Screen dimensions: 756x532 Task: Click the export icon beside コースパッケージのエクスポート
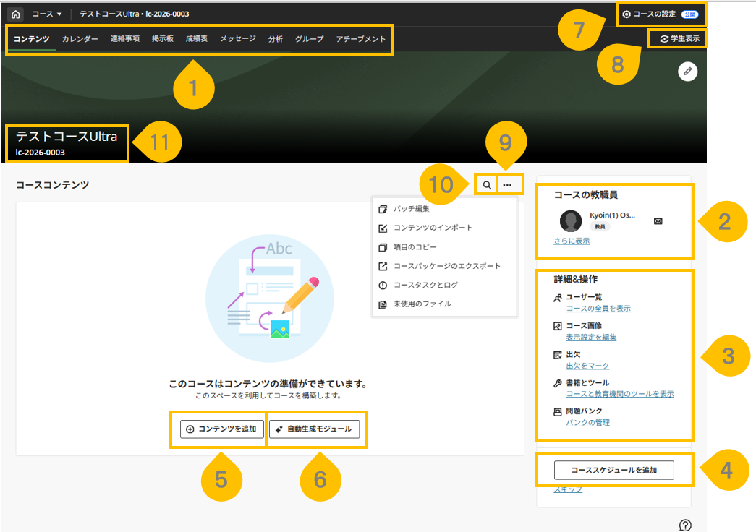(383, 266)
